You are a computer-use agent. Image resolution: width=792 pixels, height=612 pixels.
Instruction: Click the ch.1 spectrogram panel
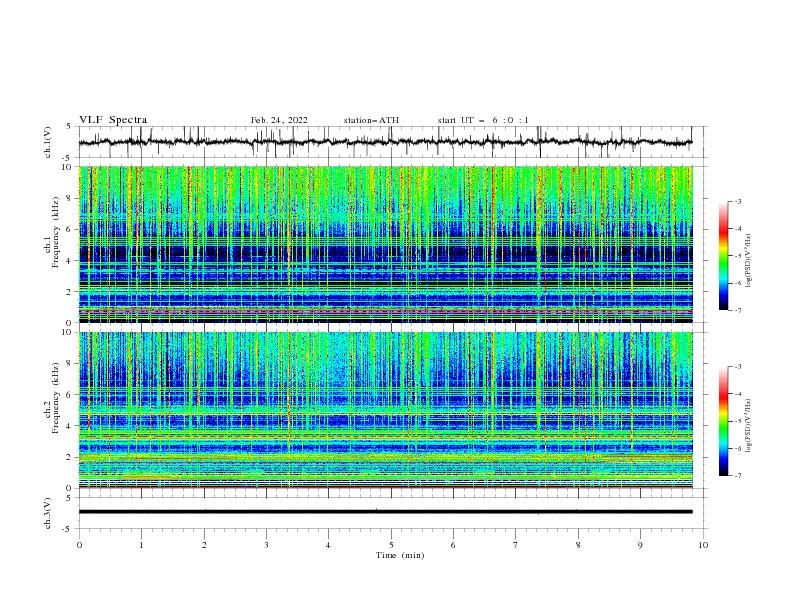coord(385,244)
